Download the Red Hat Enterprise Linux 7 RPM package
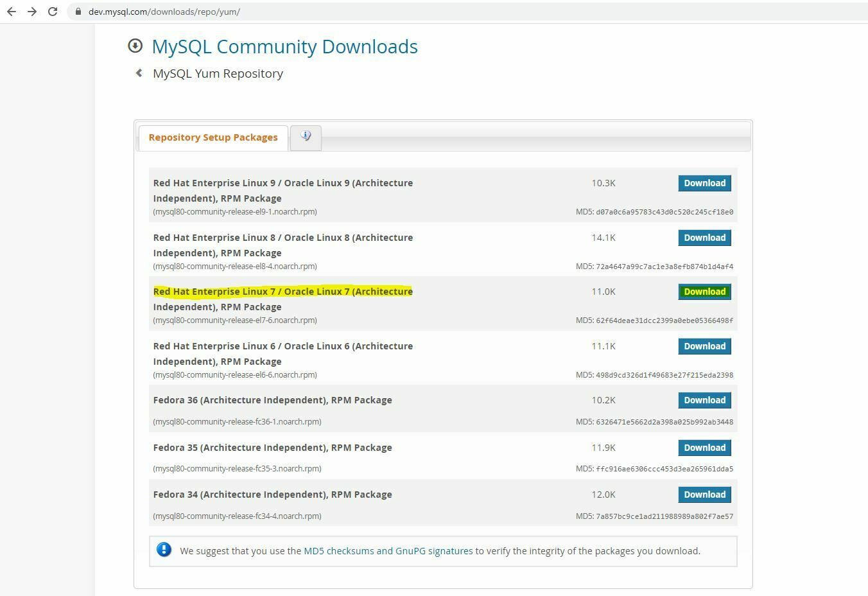The width and height of the screenshot is (868, 596). 704,292
